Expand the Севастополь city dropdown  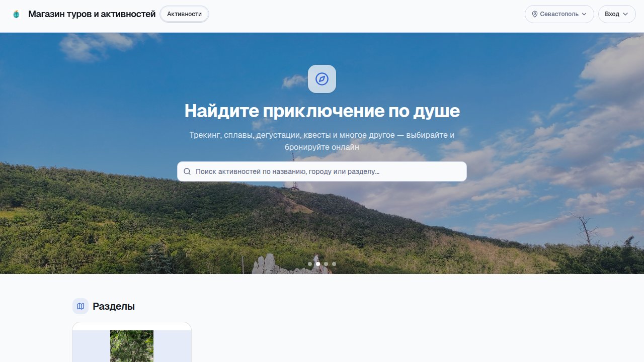559,14
